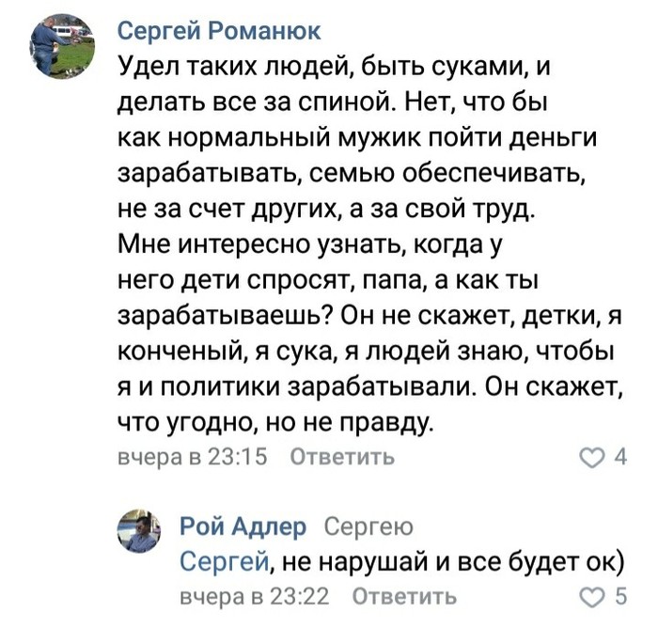
Task: Click the 'Сергею' reply-to label
Action: tap(367, 527)
